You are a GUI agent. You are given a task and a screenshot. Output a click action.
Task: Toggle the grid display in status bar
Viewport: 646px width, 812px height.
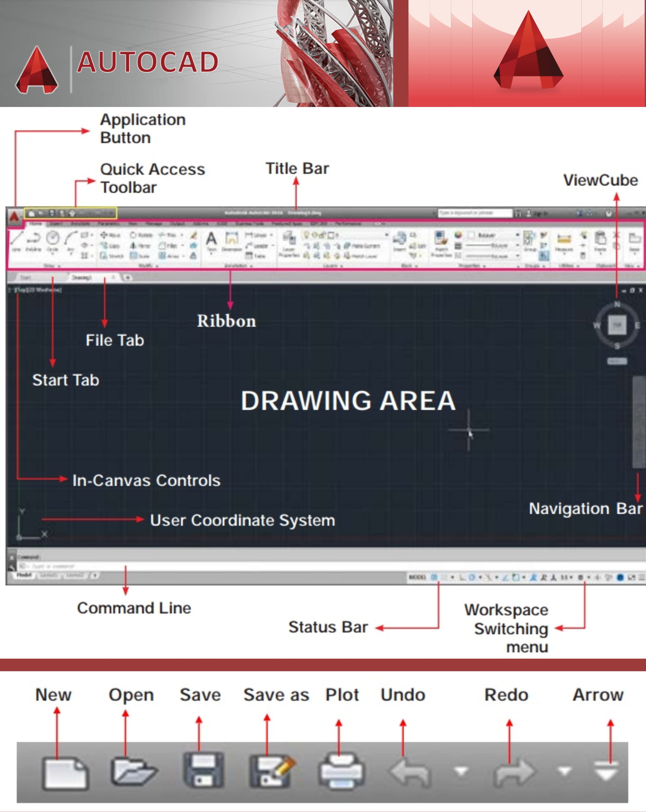[434, 577]
